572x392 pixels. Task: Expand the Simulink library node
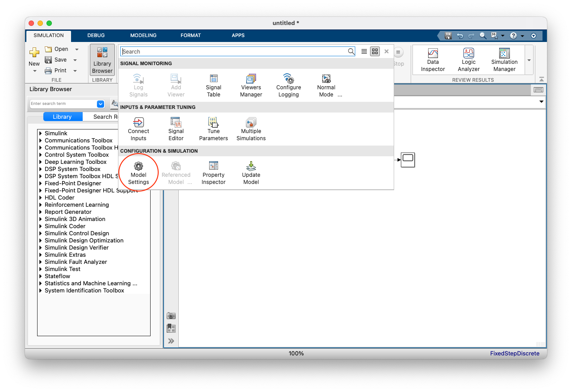41,133
